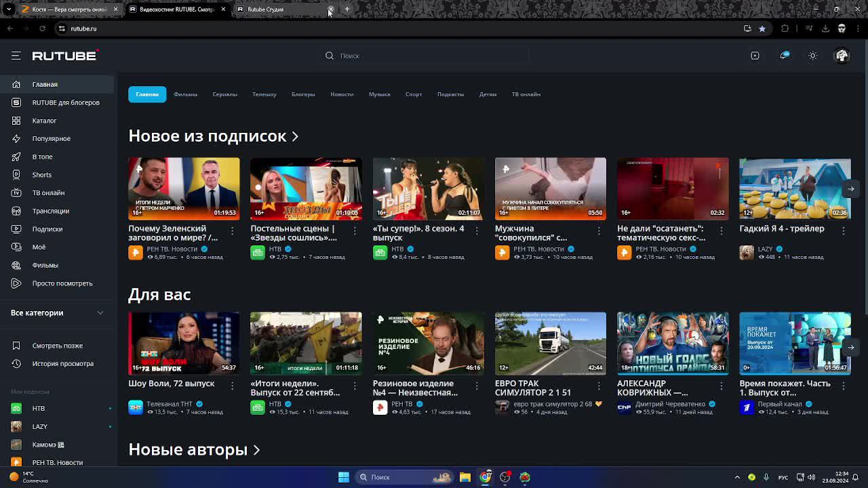Open the hamburger sidebar menu
Image resolution: width=868 pixels, height=488 pixels.
[16, 56]
